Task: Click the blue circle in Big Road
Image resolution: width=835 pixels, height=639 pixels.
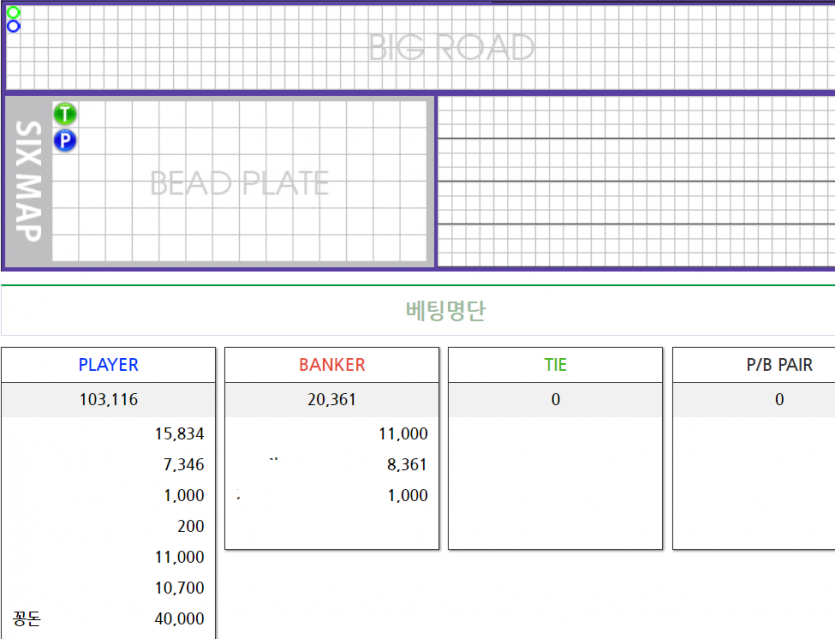Action: 14,26
